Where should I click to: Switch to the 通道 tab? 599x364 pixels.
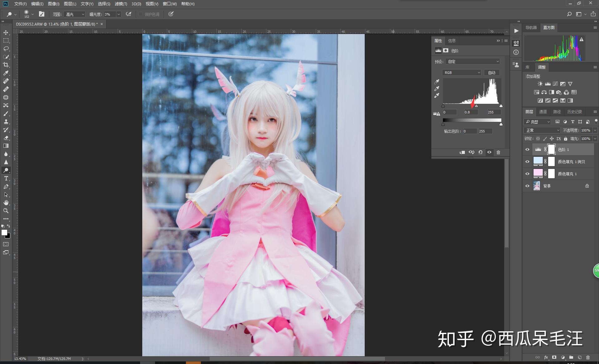pos(543,112)
